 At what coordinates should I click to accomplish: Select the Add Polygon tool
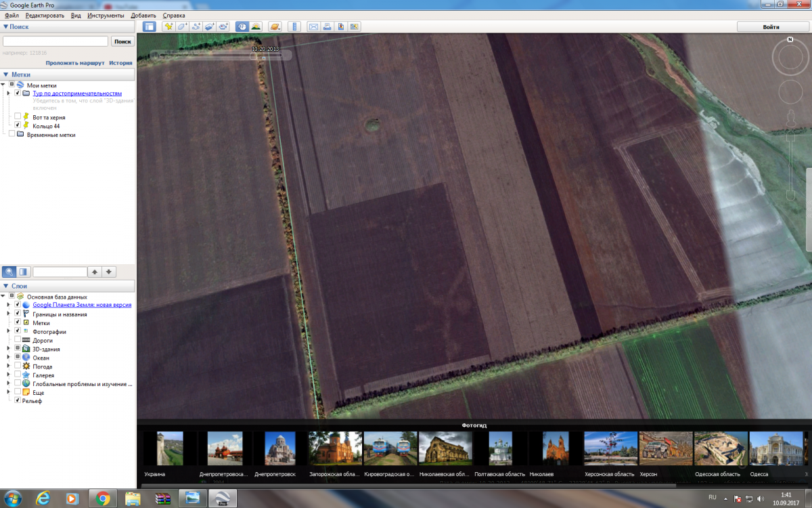pos(183,27)
